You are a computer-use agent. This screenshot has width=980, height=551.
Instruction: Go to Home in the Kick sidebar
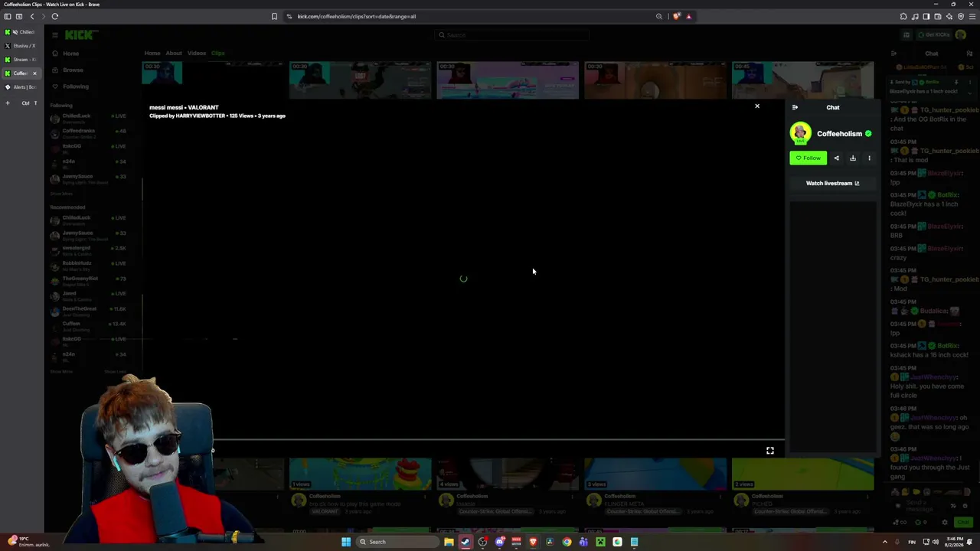pos(70,54)
